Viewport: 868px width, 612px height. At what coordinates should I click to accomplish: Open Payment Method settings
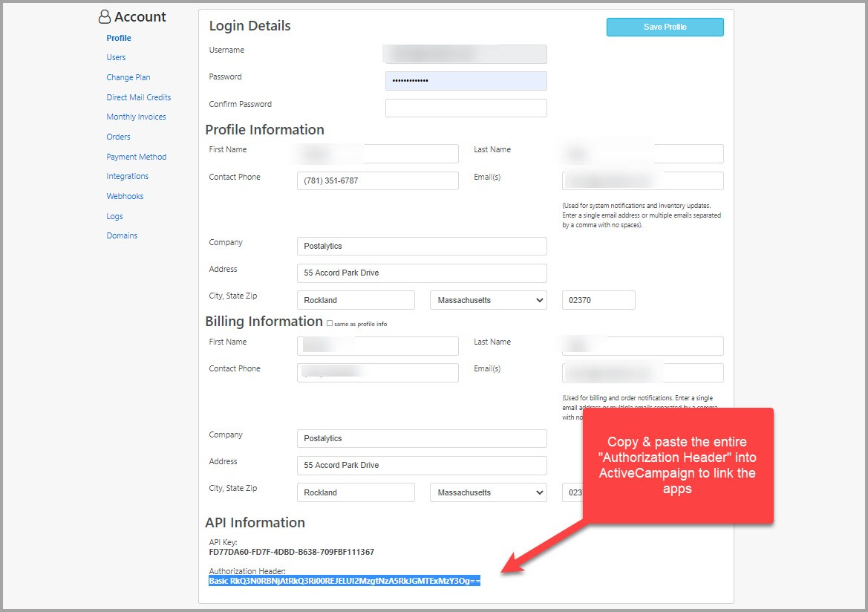click(136, 157)
